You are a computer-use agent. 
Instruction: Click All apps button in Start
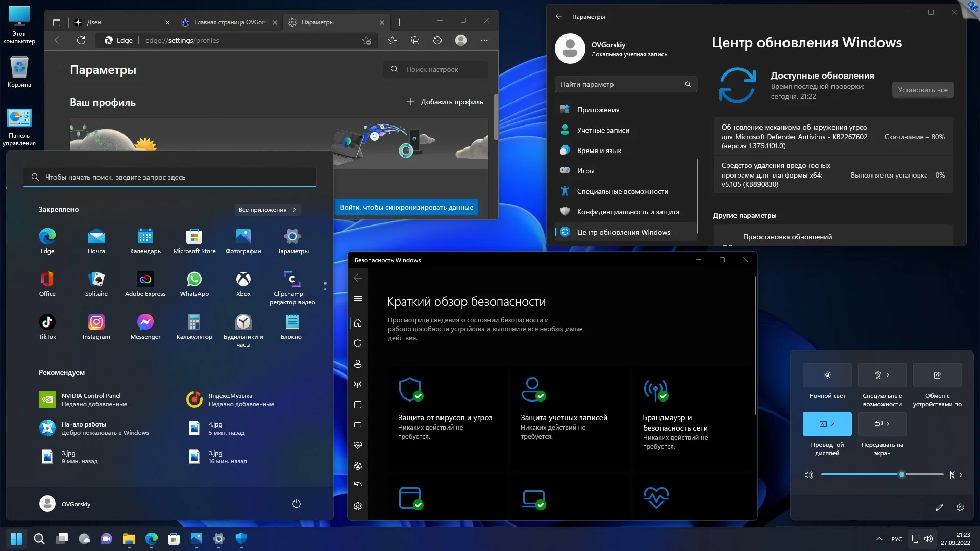coord(267,210)
